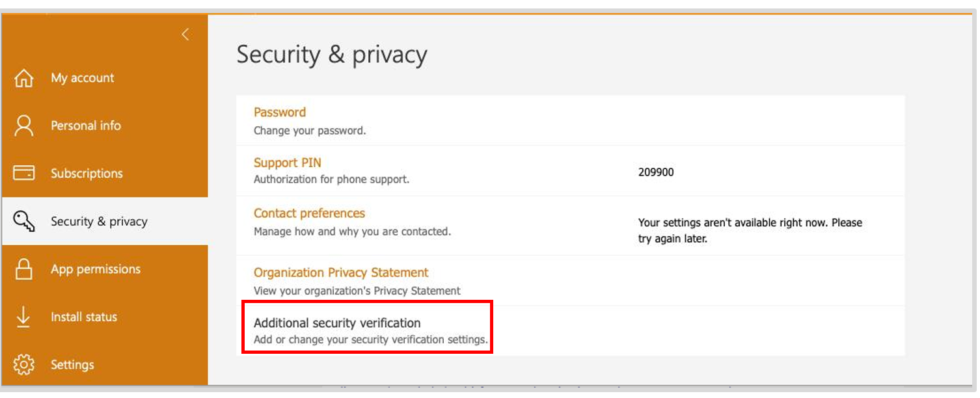Click the Contact preferences link
Viewport: 980px width, 398px height.
click(x=310, y=213)
